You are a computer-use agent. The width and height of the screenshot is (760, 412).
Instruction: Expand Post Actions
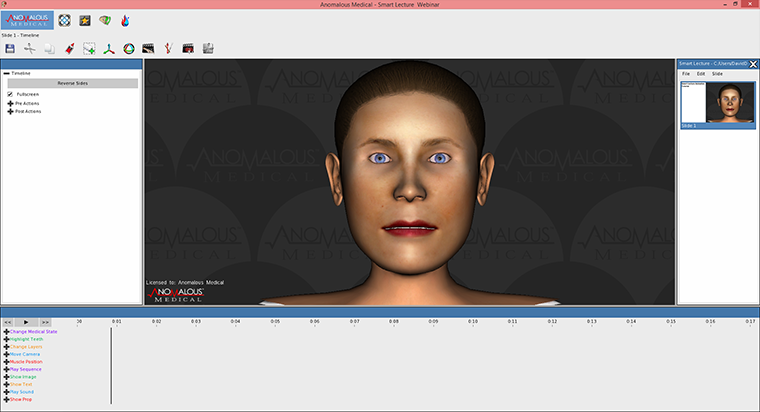(x=10, y=111)
